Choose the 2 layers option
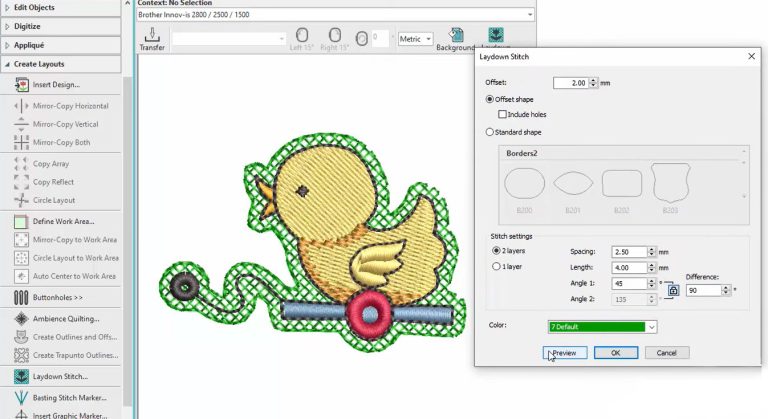 pos(496,250)
